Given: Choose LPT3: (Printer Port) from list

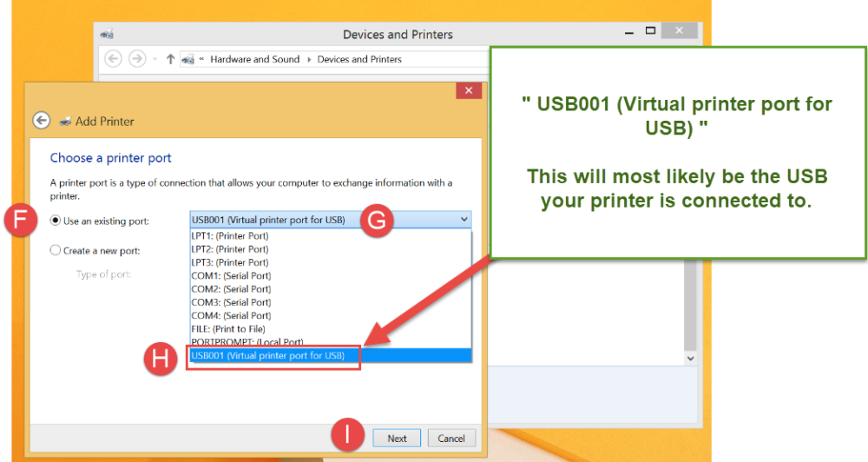Looking at the screenshot, I should [331, 262].
